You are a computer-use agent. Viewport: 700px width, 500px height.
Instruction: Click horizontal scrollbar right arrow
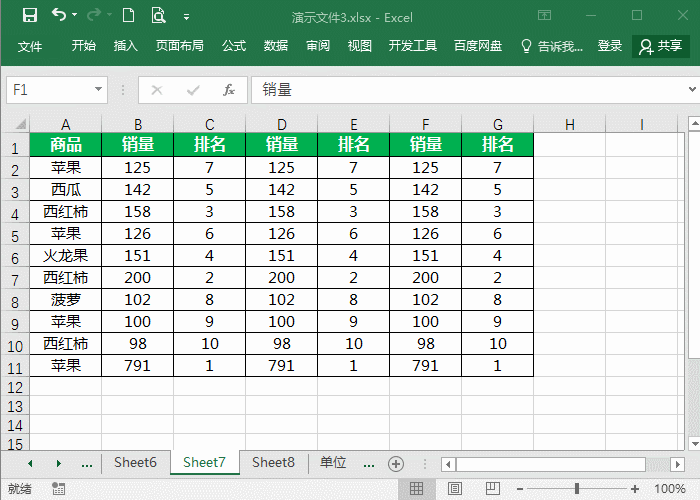tap(678, 464)
